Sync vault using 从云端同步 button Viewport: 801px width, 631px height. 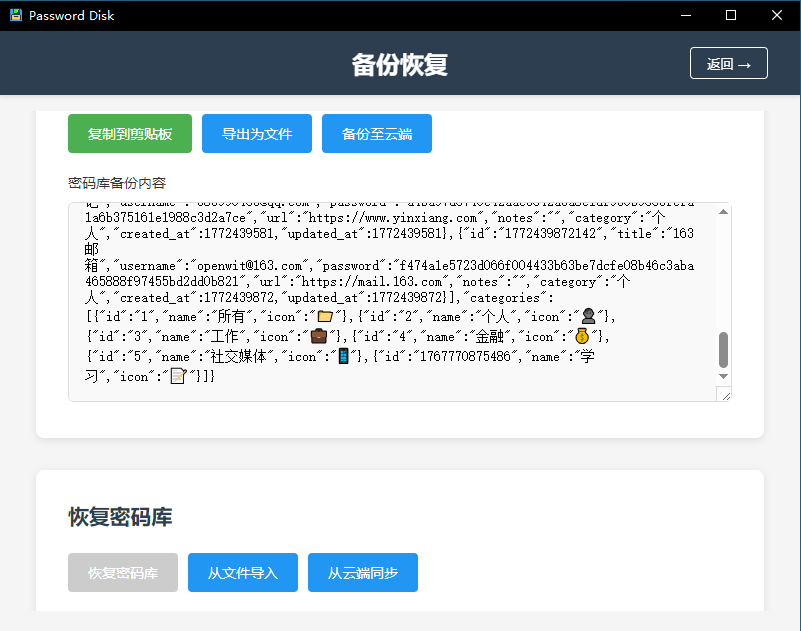click(x=363, y=573)
